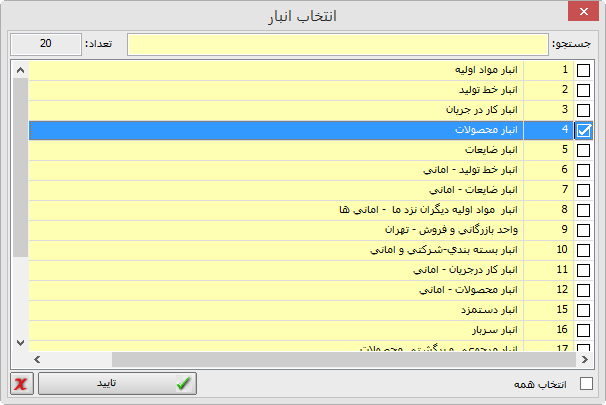The image size is (606, 405).
Task: Confirm selection with the تایید button
Action: click(117, 383)
